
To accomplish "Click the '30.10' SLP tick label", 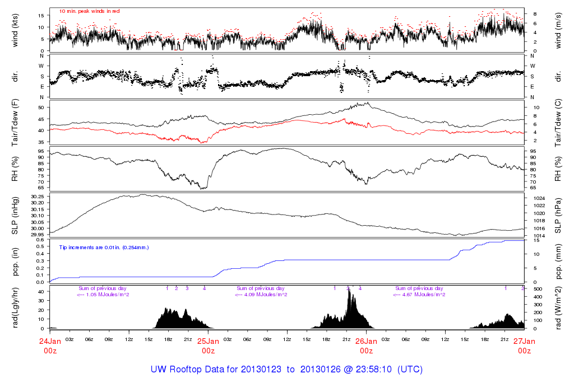I will (38, 216).
